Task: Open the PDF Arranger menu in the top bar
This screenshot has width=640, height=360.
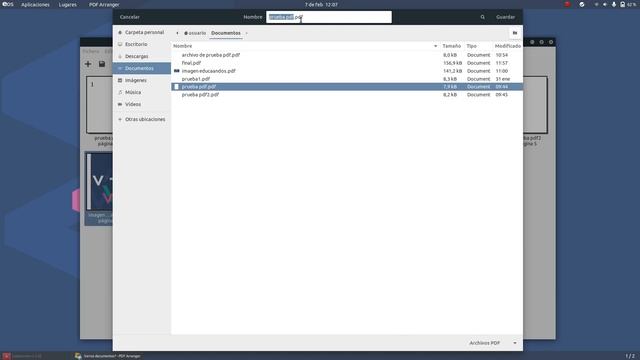Action: coord(104,4)
